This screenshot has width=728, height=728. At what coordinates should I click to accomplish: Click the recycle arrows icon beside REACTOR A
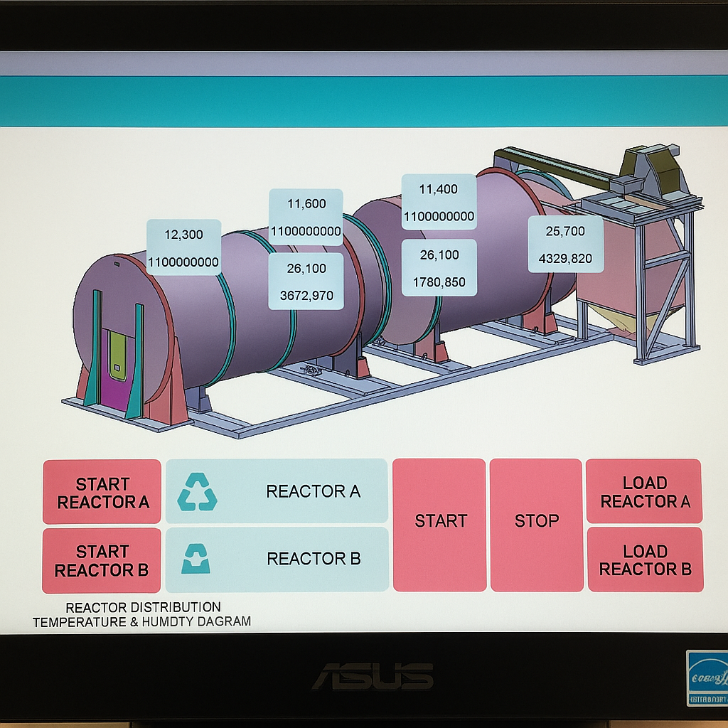197,492
